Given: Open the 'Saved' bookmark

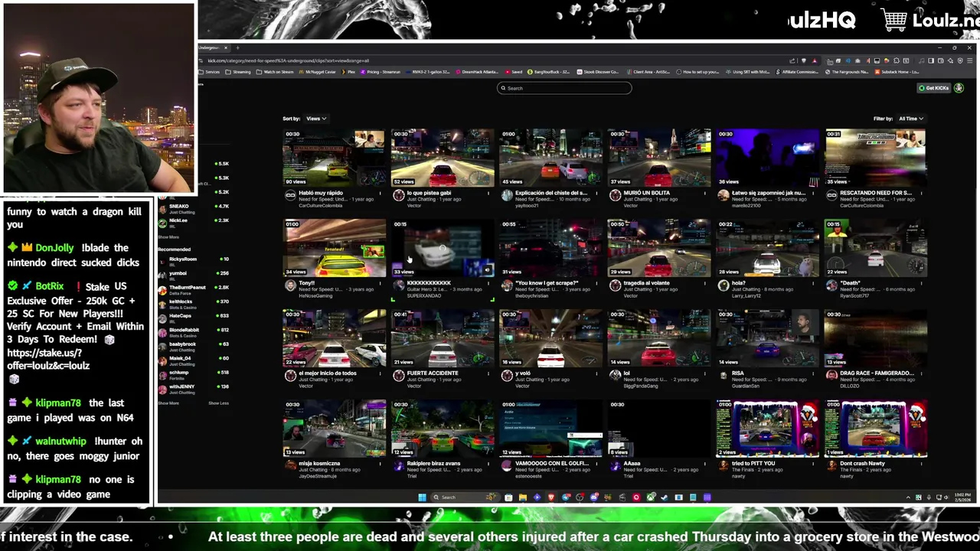Looking at the screenshot, I should [x=514, y=72].
